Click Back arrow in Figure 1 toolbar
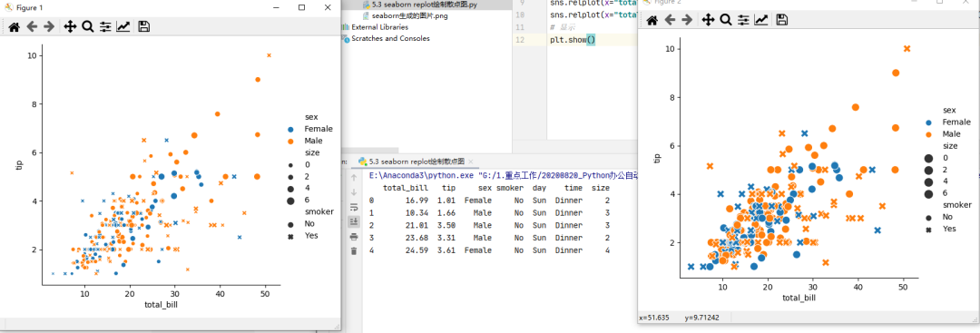Viewport: 980px width, 333px height. click(x=32, y=26)
